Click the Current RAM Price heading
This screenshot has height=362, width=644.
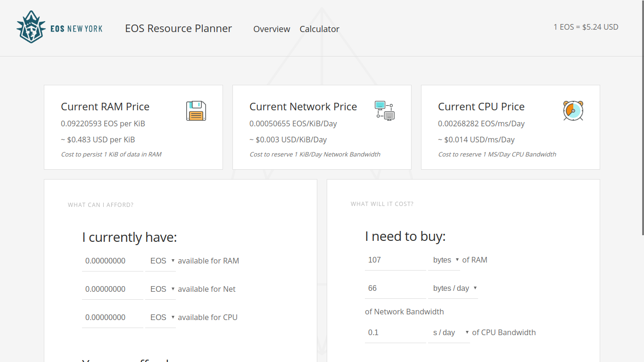point(105,107)
